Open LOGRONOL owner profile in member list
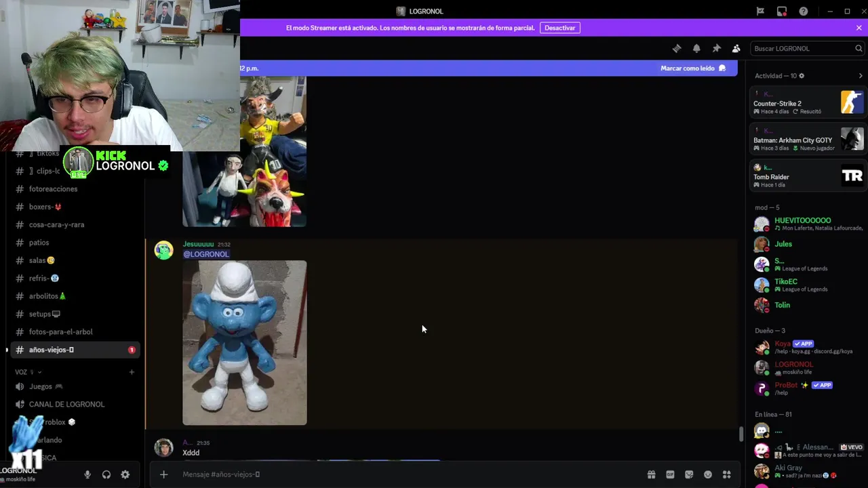 [808, 367]
